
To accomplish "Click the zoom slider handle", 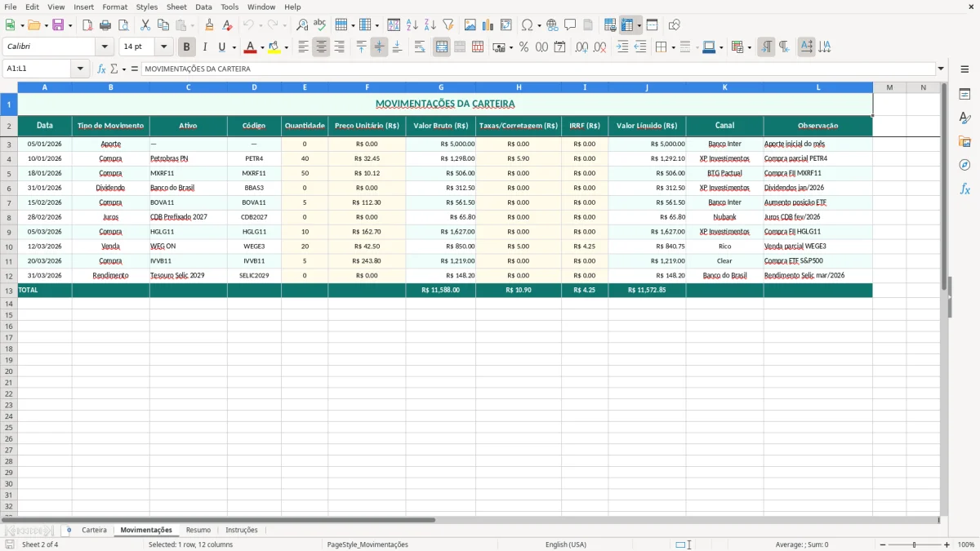I will 915,544.
